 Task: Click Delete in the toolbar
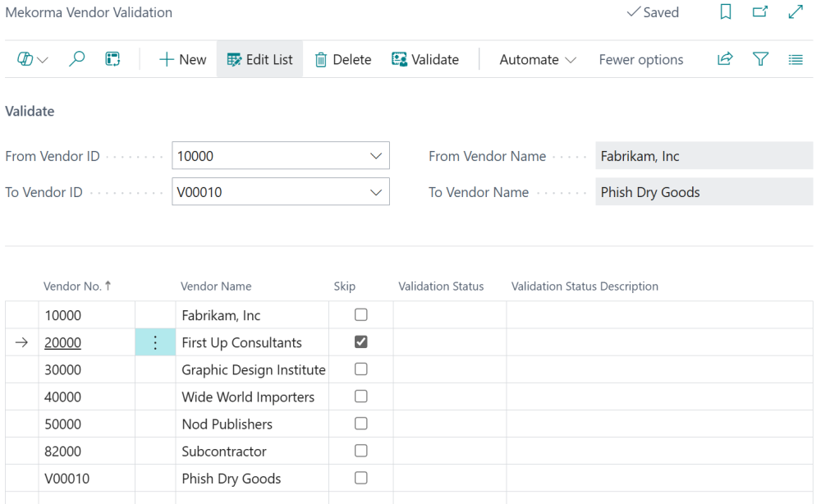342,59
